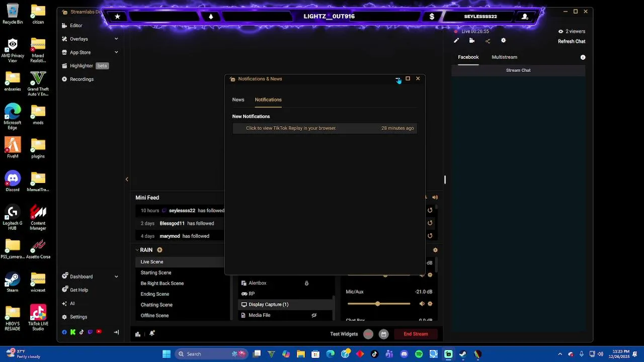Open Mic/Aux source settings gear
Viewport: 644px width, 362px height.
coord(430,304)
